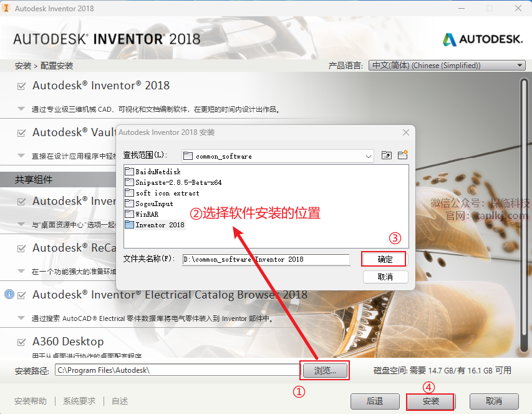Uncheck Autodesk Inventor 2018 checkbox
The height and width of the screenshot is (414, 532).
(x=21, y=86)
